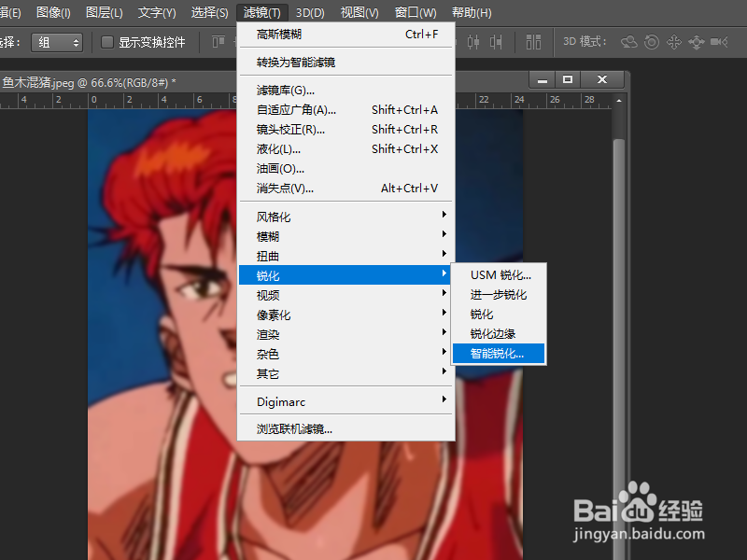
Task: Select the 3D pan (drag) icon
Action: (674, 42)
